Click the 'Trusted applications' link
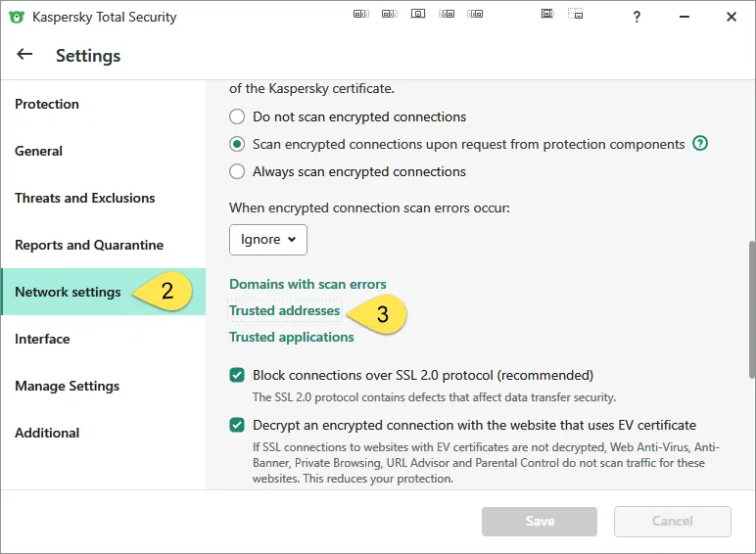 pyautogui.click(x=291, y=337)
